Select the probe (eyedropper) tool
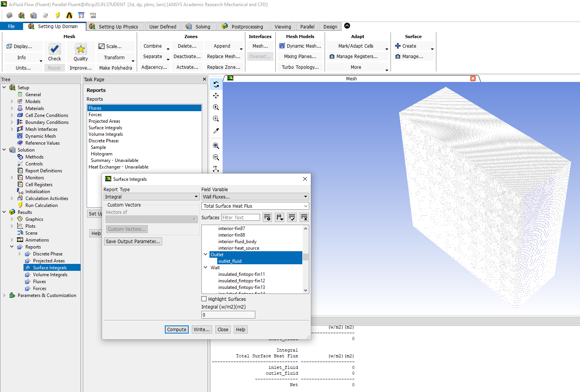580x392 pixels. click(x=216, y=131)
